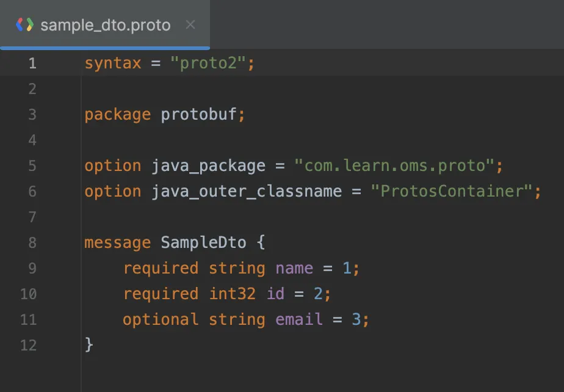
Task: Select the "com.learn.oms.proto" string
Action: pos(400,165)
